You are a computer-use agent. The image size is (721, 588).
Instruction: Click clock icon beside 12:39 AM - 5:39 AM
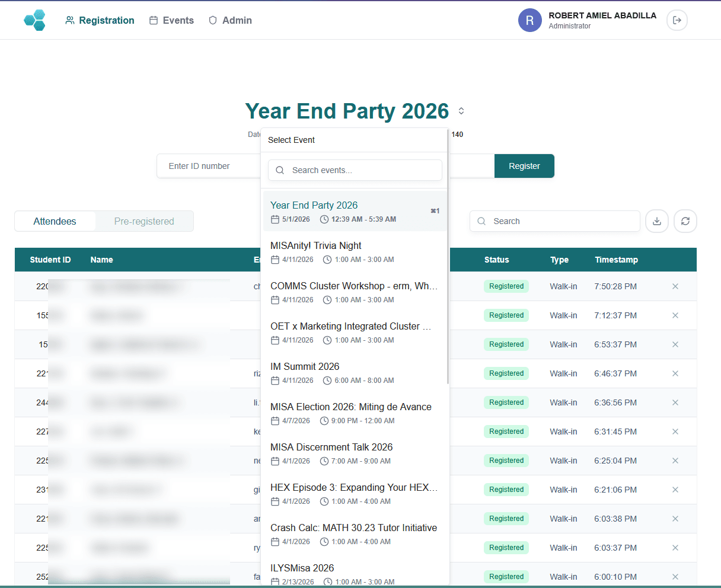[324, 219]
